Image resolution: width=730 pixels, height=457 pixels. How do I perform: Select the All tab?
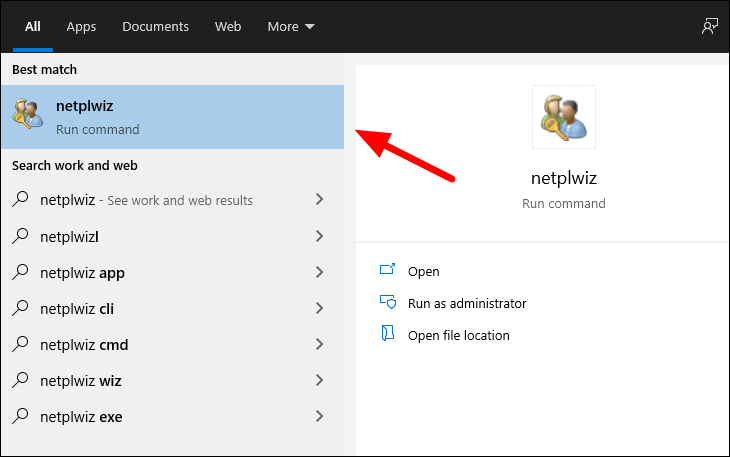(33, 27)
